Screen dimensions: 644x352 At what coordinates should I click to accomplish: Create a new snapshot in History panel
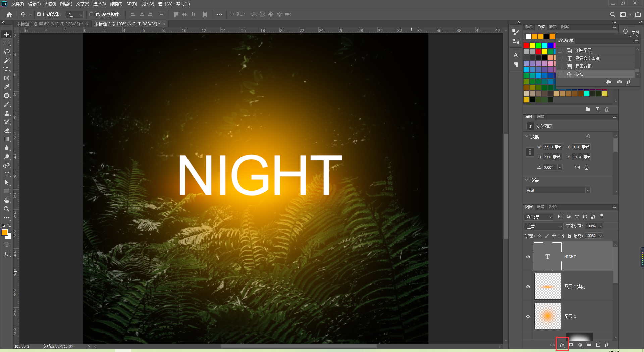point(619,82)
